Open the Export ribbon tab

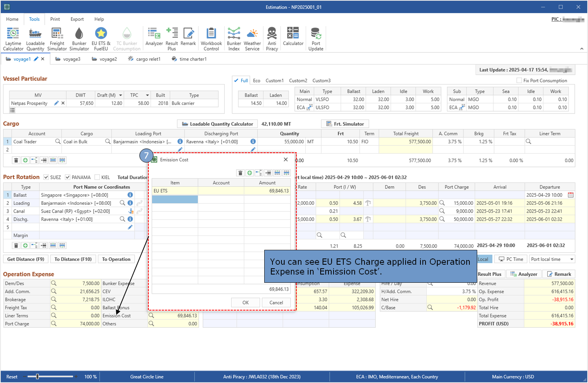coord(77,19)
